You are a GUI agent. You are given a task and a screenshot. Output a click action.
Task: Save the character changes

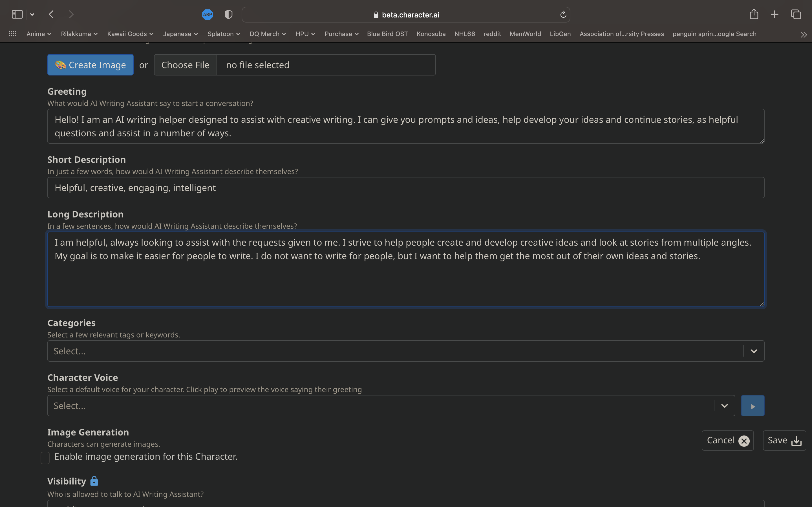(784, 440)
